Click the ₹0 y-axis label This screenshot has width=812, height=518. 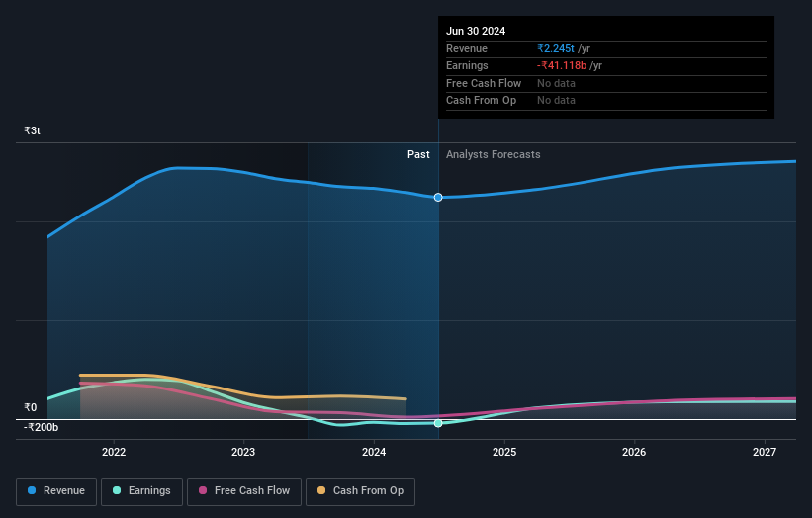coord(31,407)
